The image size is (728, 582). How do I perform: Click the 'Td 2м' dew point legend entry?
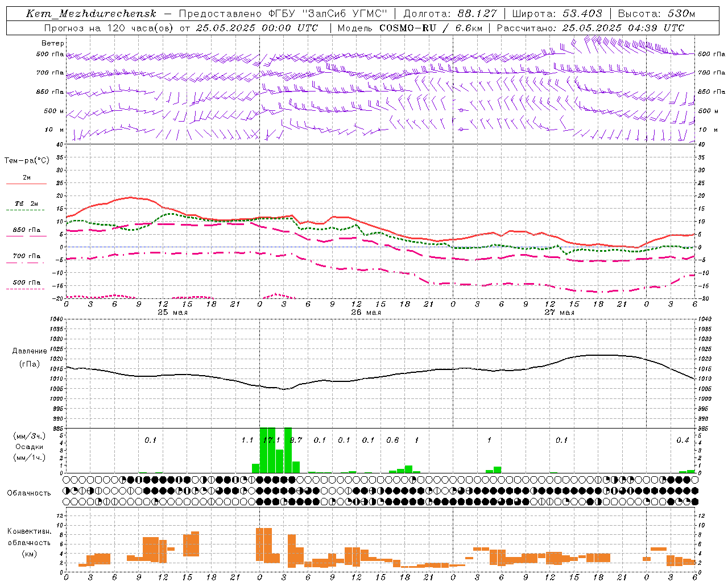tap(27, 203)
